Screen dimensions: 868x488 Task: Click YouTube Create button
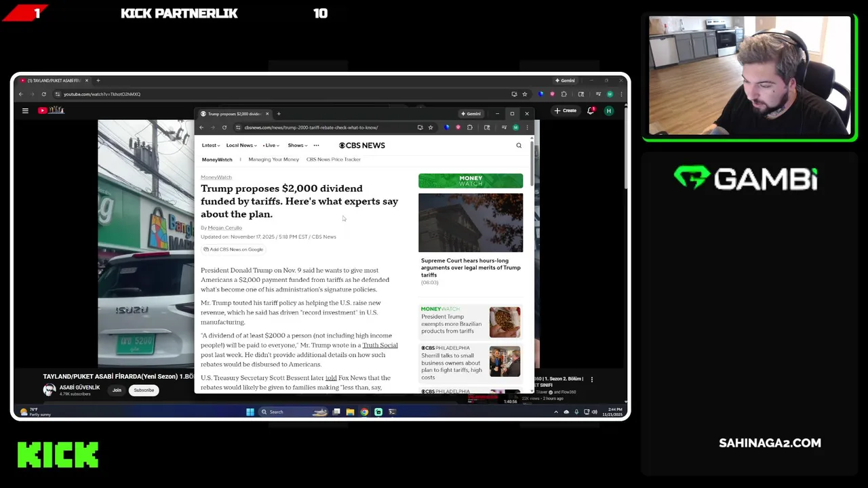pyautogui.click(x=566, y=110)
